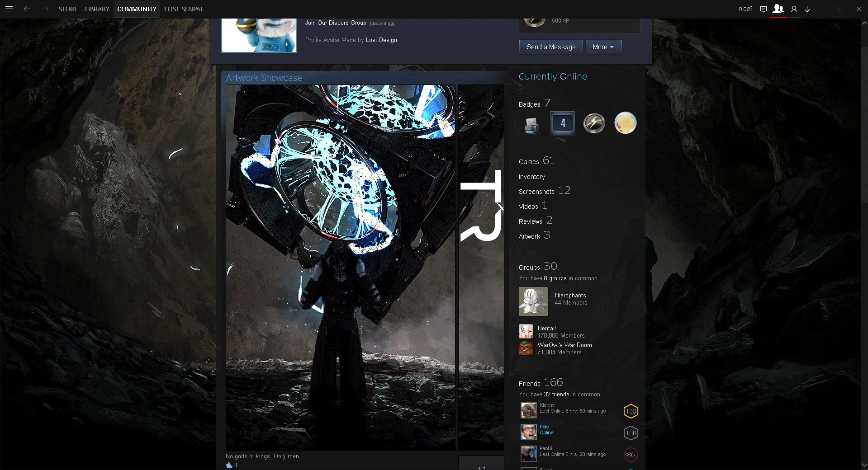Open the chat messages icon in the top bar
868x470 pixels.
point(764,9)
